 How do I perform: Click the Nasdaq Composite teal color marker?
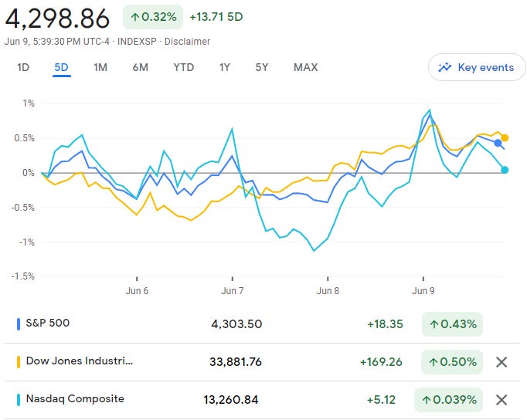19,400
